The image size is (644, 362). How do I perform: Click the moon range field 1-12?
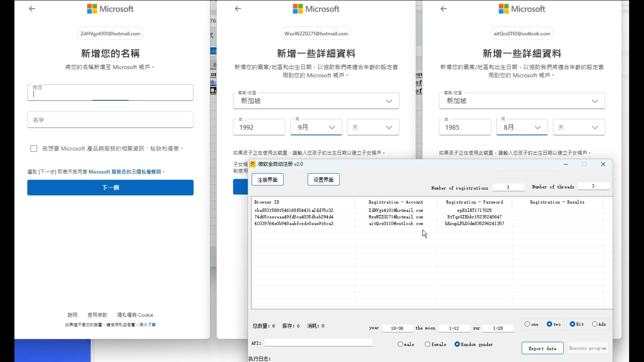click(454, 328)
